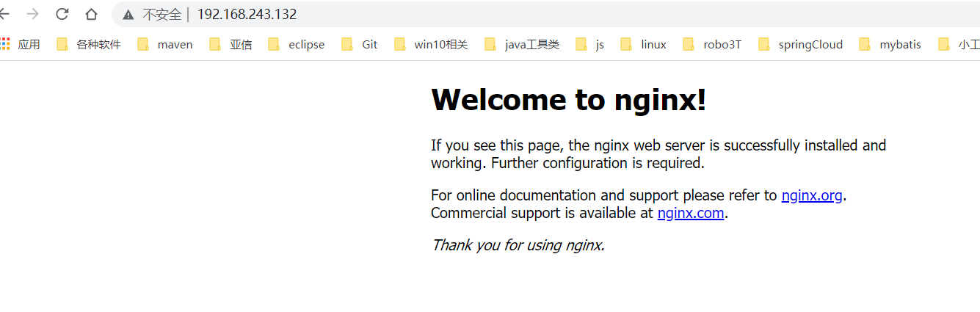Follow the nginx.com link

point(691,213)
